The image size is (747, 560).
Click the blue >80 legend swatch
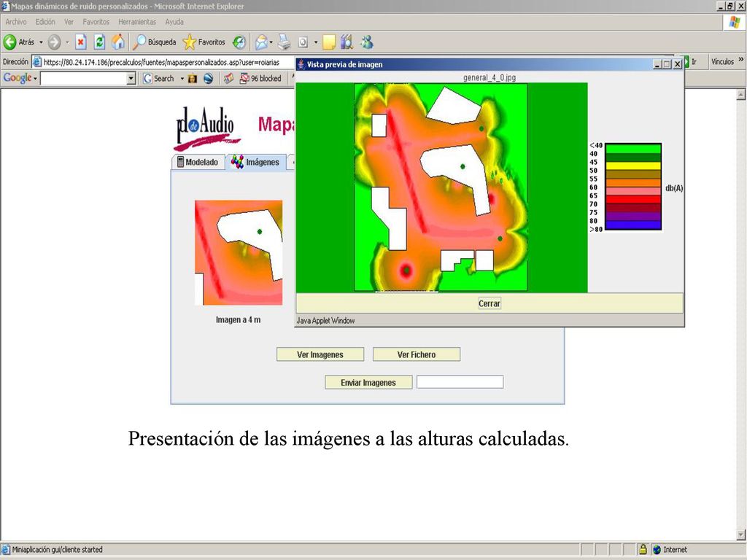tap(632, 225)
